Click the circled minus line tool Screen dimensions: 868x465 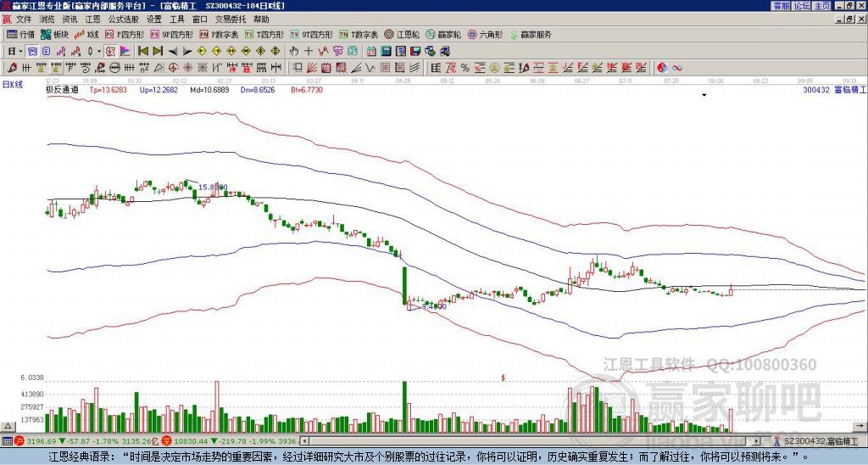click(x=114, y=68)
